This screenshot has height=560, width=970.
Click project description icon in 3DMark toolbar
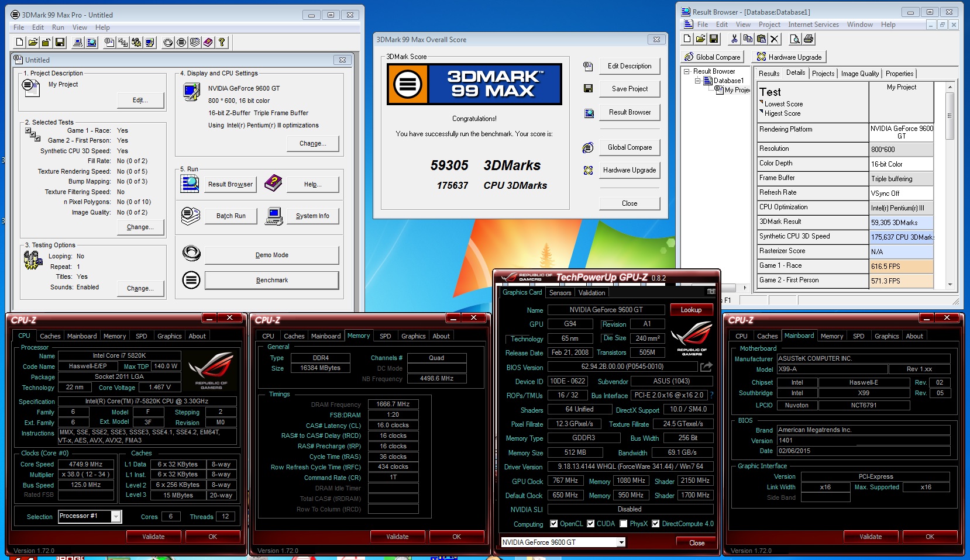109,42
